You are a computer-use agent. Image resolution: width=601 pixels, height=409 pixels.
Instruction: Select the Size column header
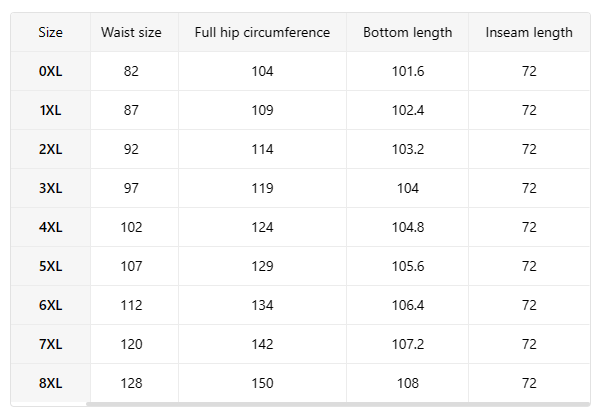[x=51, y=32]
